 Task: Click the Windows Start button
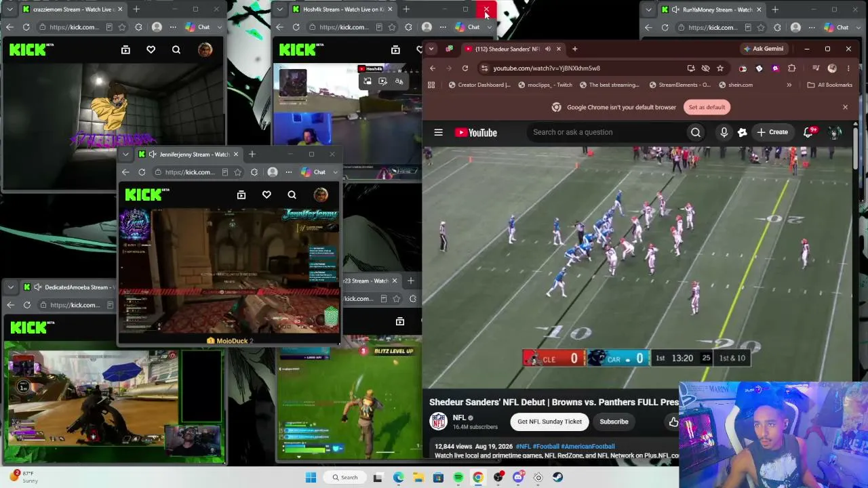[311, 478]
